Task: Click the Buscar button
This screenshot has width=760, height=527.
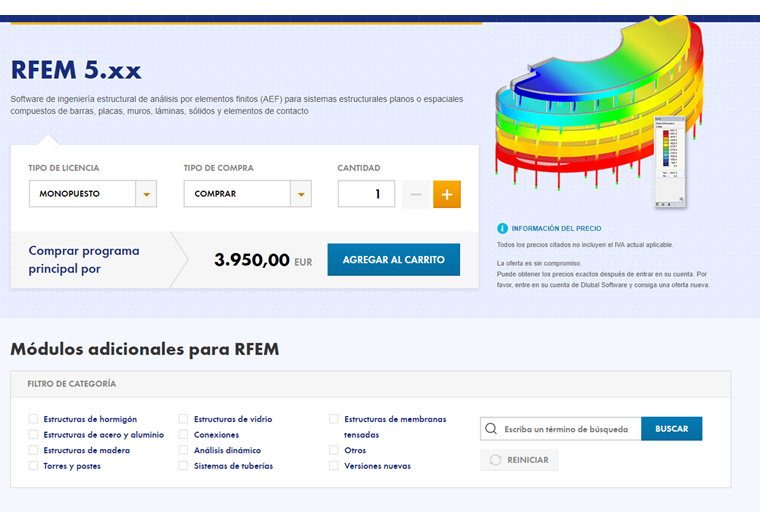Action: [671, 429]
